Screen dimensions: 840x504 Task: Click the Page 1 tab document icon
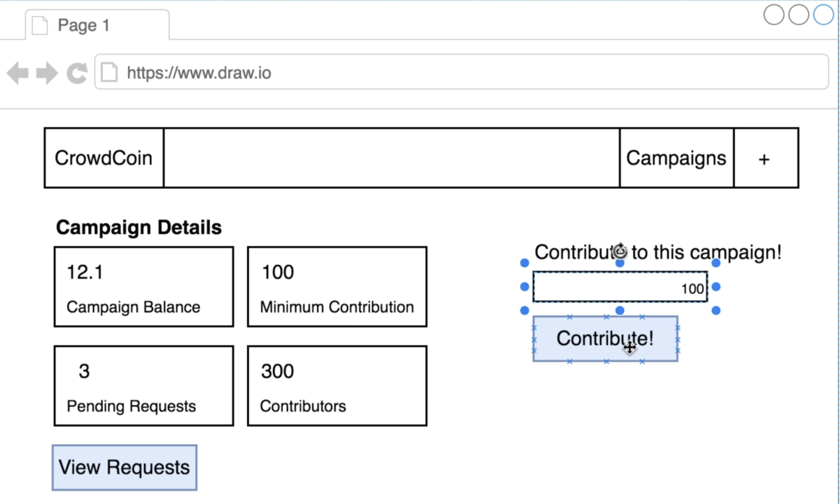pos(40,25)
